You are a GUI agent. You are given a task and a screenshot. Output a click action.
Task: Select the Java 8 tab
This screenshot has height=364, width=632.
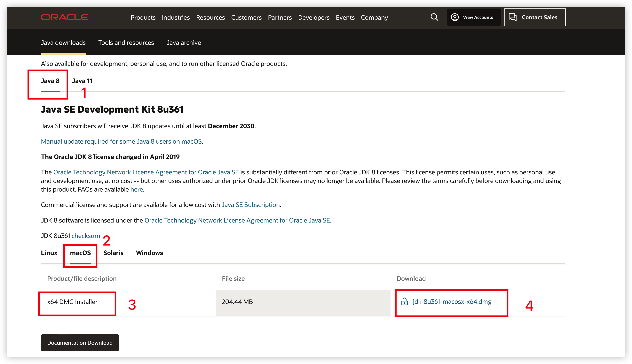coord(50,81)
